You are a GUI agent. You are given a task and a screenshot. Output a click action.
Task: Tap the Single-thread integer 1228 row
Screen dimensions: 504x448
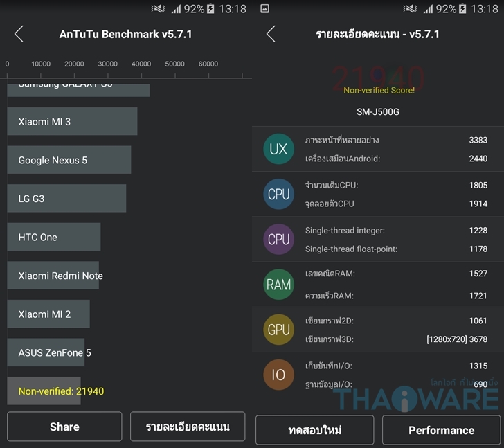coord(396,231)
